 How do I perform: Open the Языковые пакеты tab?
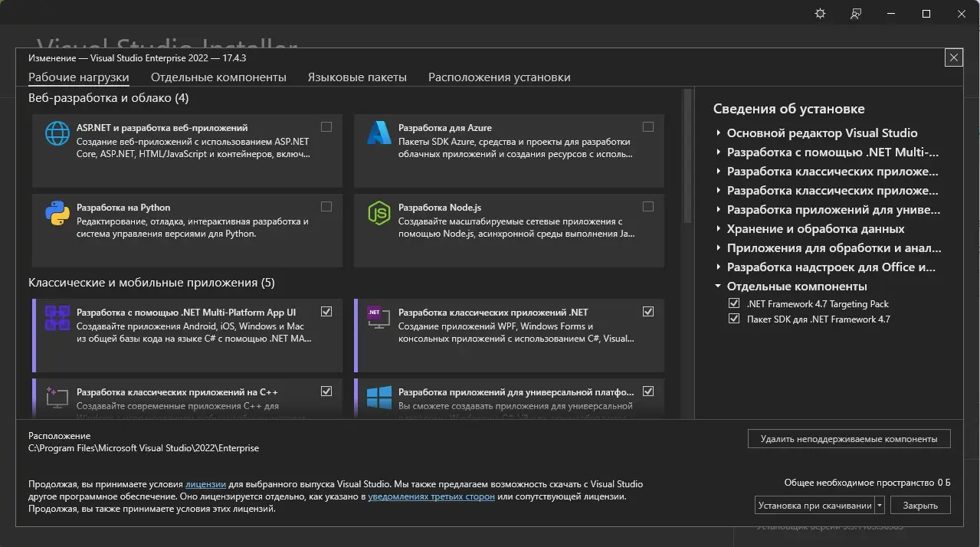click(x=357, y=77)
